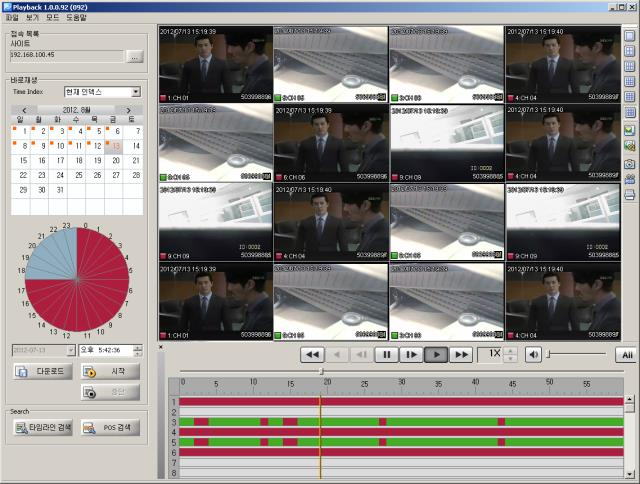This screenshot has height=484, width=640.
Task: Go to previous month in calendar
Action: point(24,110)
